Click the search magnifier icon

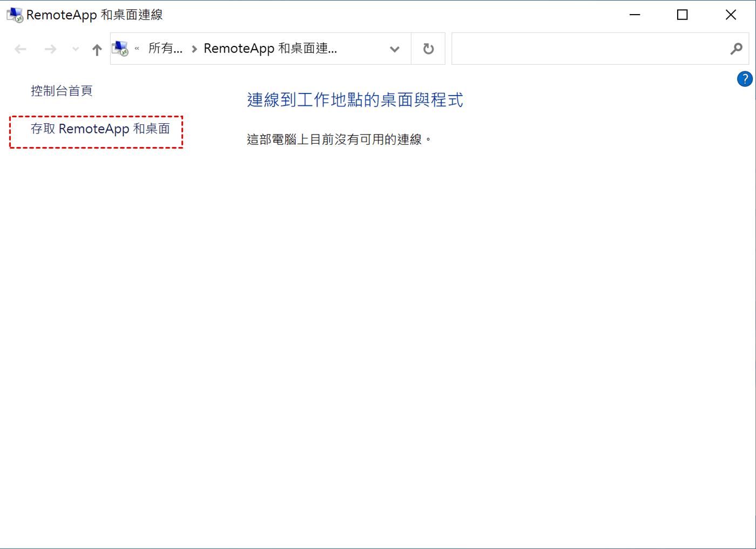[x=736, y=49]
